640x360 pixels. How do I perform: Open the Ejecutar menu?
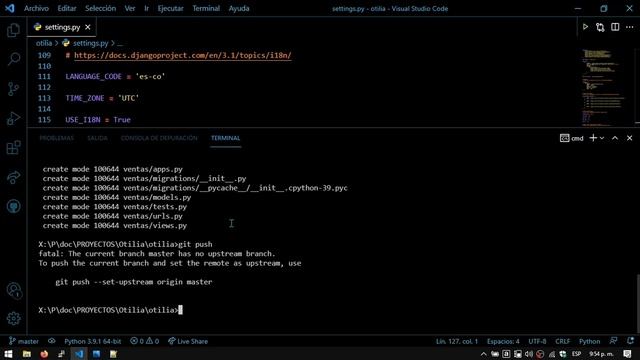click(171, 8)
